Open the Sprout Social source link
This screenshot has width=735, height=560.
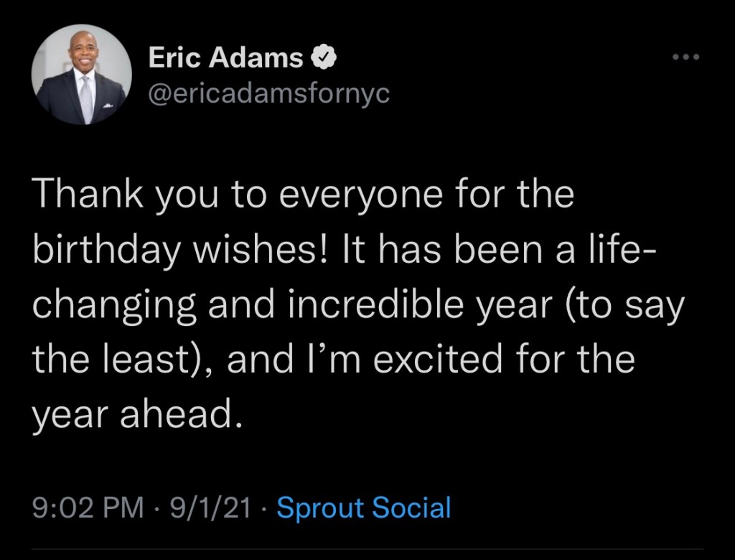coord(364,508)
